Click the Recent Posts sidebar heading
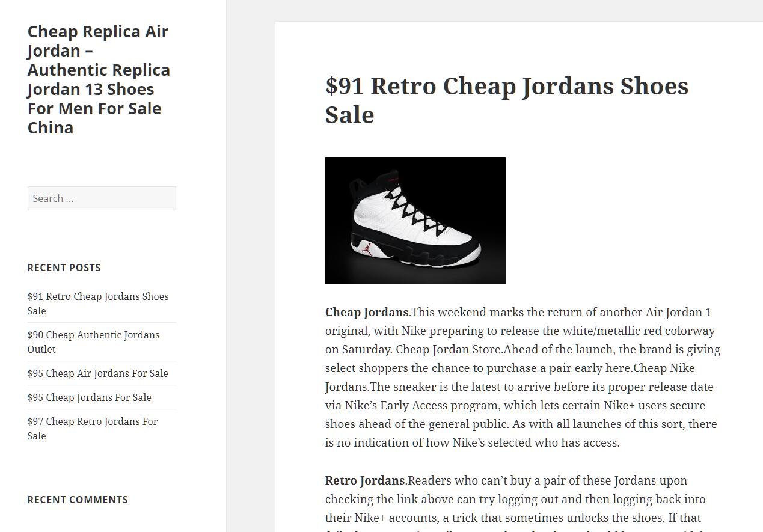This screenshot has width=763, height=532. click(64, 268)
